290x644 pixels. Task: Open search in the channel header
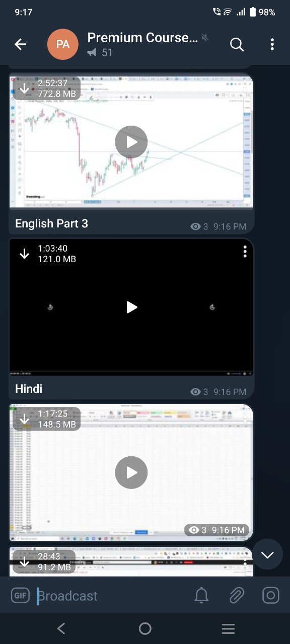click(237, 44)
